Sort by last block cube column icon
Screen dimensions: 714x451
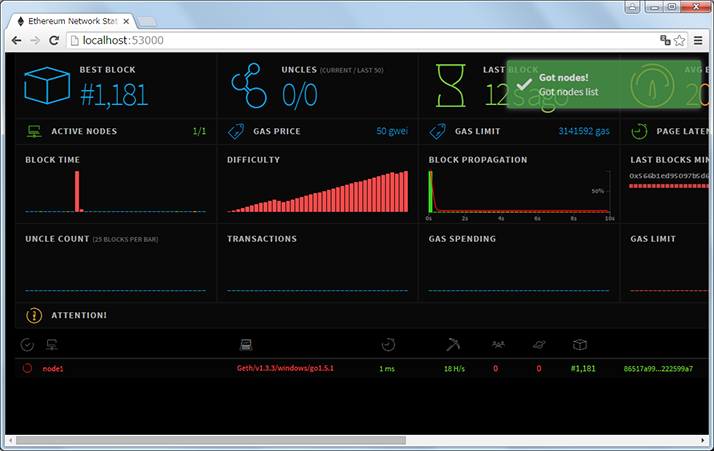click(579, 345)
